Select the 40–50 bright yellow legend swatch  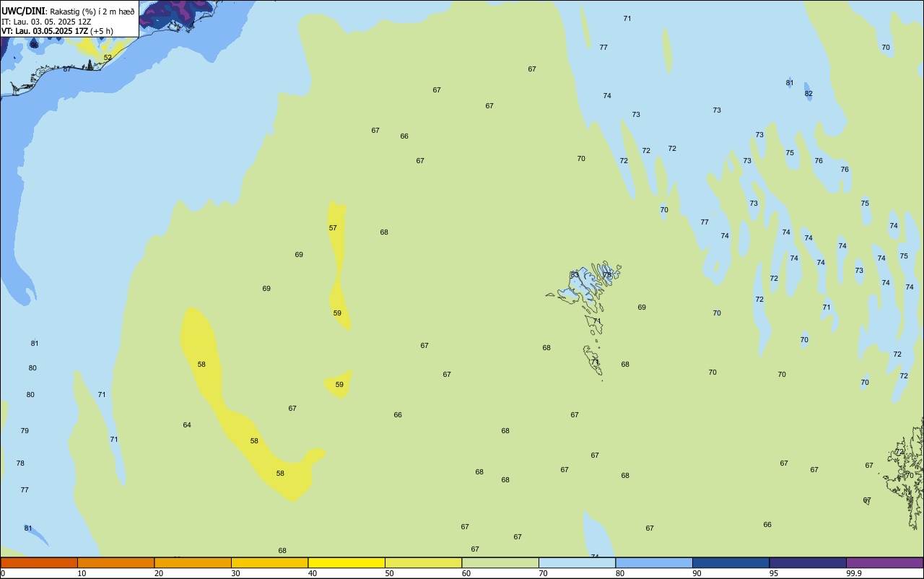click(x=346, y=562)
